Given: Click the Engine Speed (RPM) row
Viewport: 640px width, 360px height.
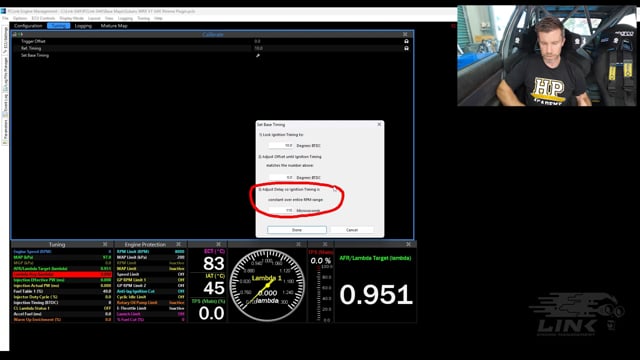Looking at the screenshot, I should (62, 252).
